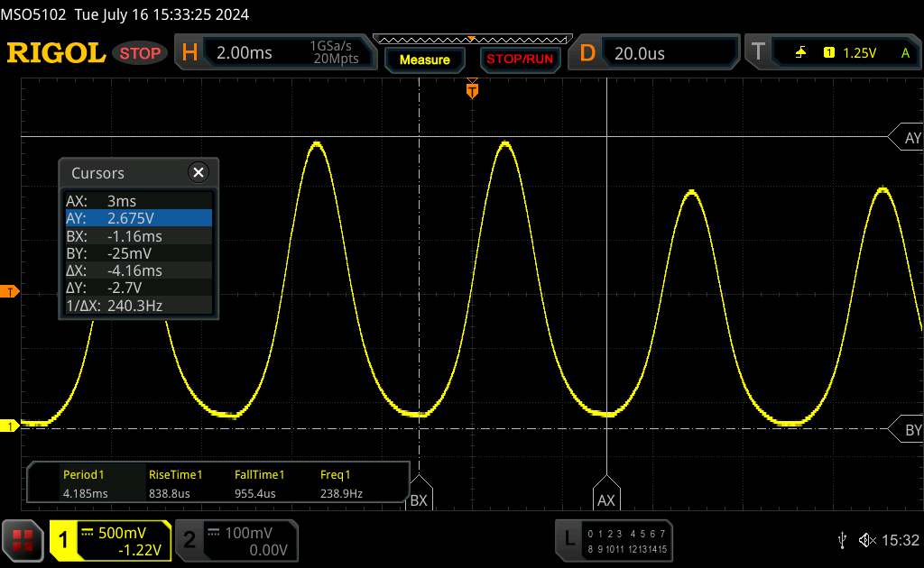Select the channel 2 number badge
The image size is (924, 568).
[189, 540]
